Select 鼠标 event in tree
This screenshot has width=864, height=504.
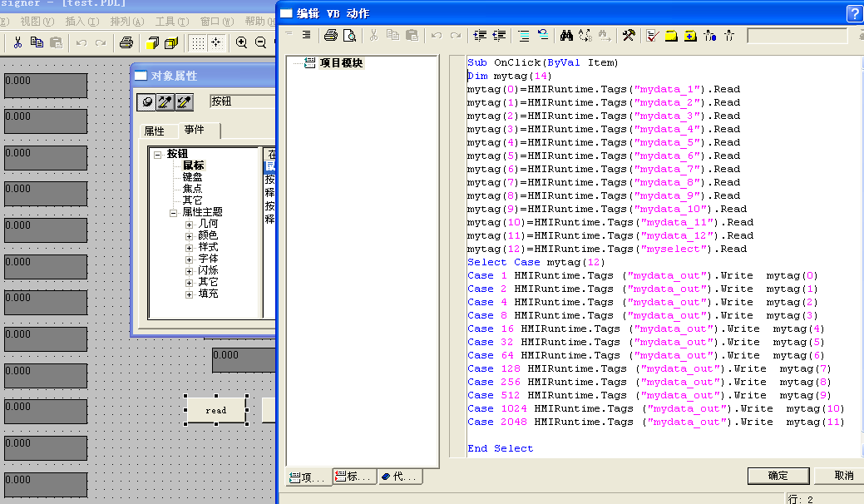point(194,166)
